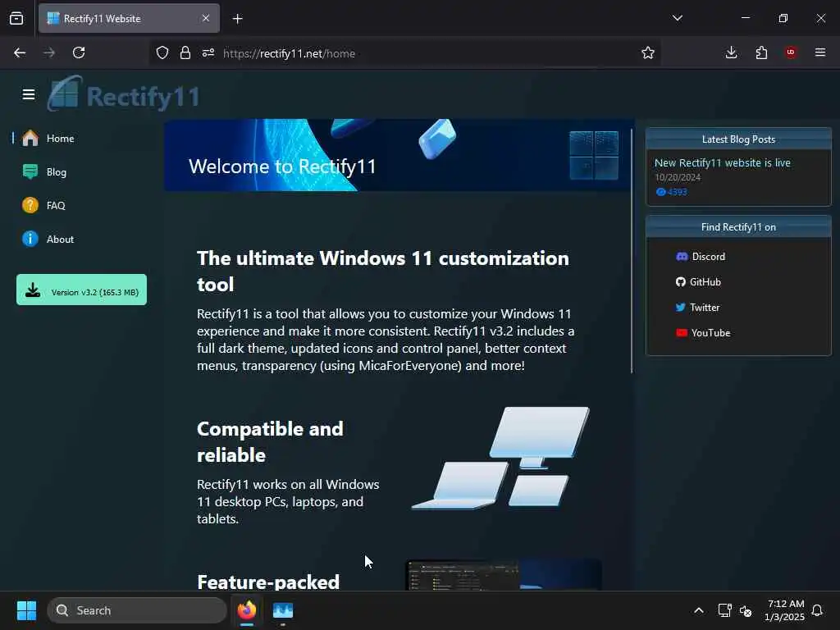
Task: Click the Rectify11 logo
Action: (124, 94)
